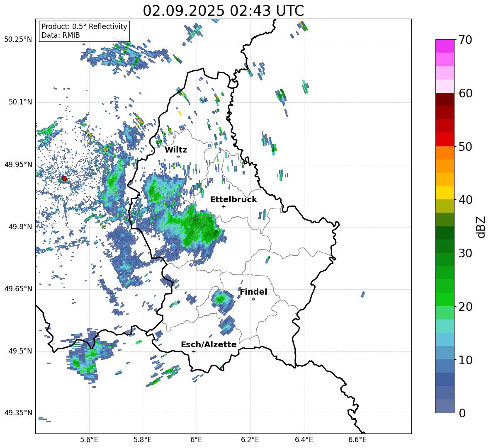Click the cross marker below Findel
The width and height of the screenshot is (491, 448).
point(253,299)
